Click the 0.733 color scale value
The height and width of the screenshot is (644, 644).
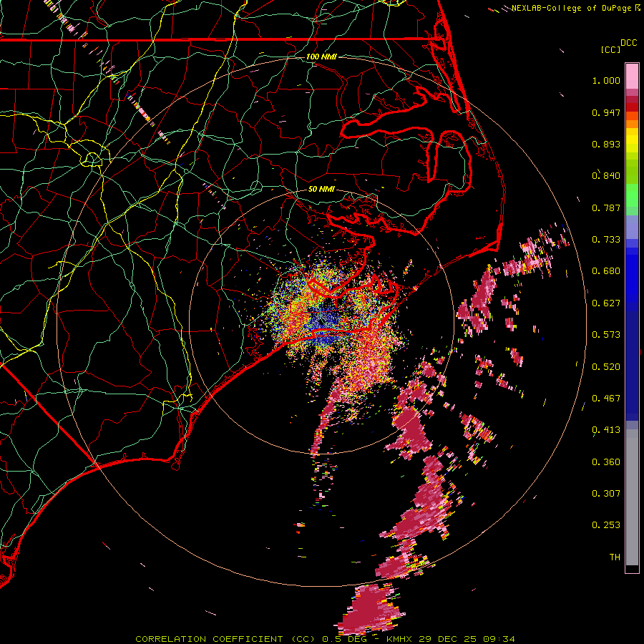pos(606,240)
